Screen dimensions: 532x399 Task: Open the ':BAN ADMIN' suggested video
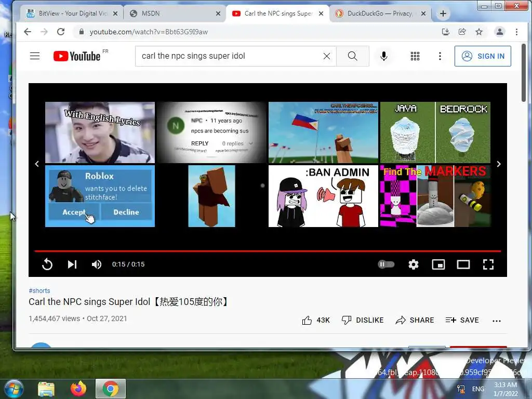point(323,196)
